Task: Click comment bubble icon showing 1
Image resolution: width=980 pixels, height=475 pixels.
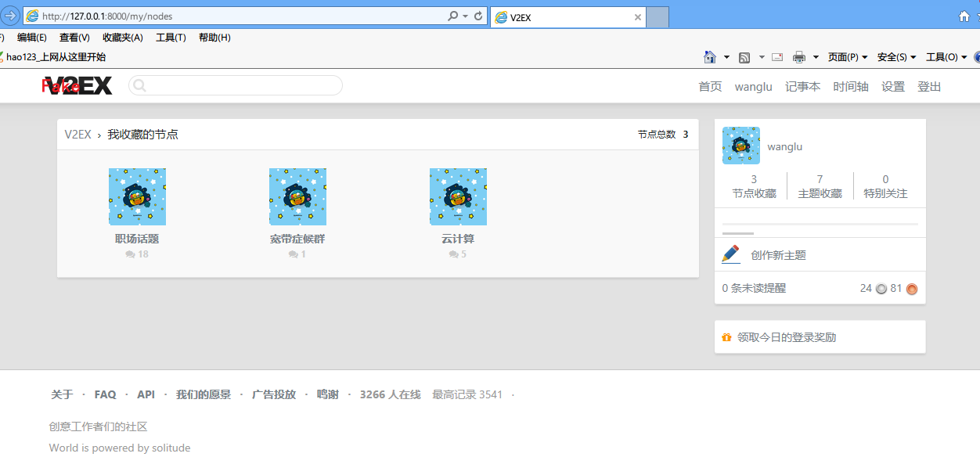Action: click(294, 254)
